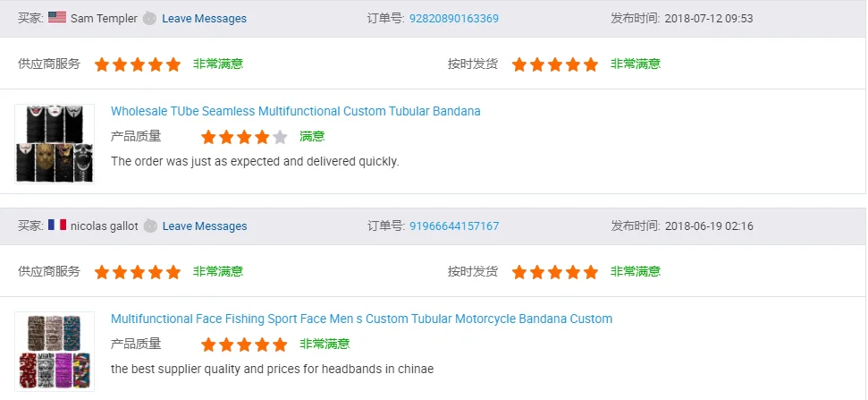Image resolution: width=868 pixels, height=400 pixels.
Task: Open Leave Messages for nicolas gallot
Action: point(204,226)
